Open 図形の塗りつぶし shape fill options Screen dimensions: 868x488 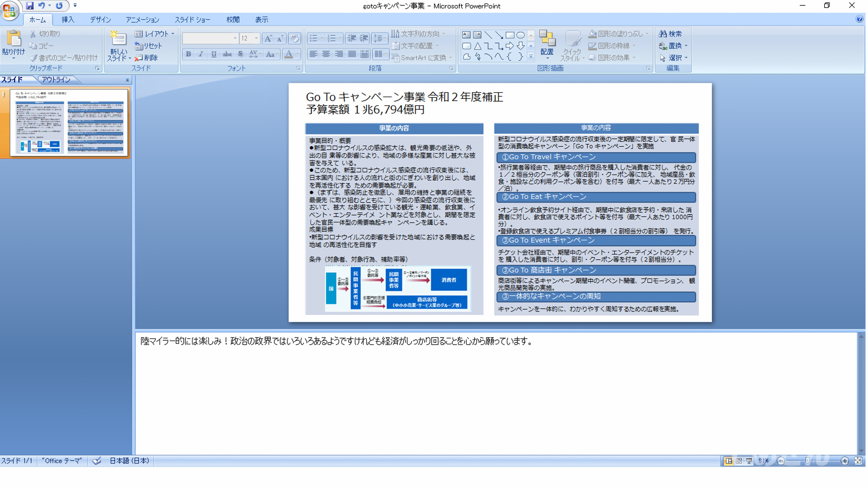[619, 34]
